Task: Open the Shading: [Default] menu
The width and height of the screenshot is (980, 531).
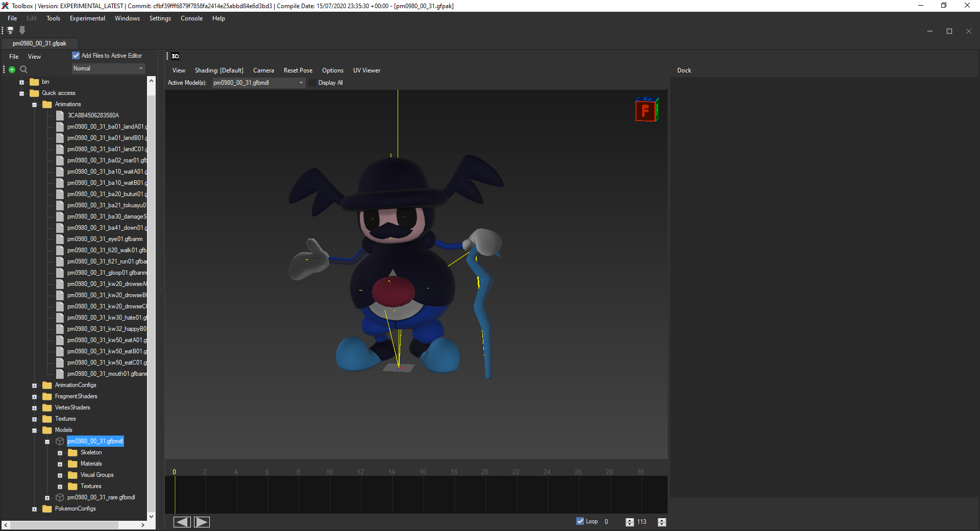Action: (219, 70)
